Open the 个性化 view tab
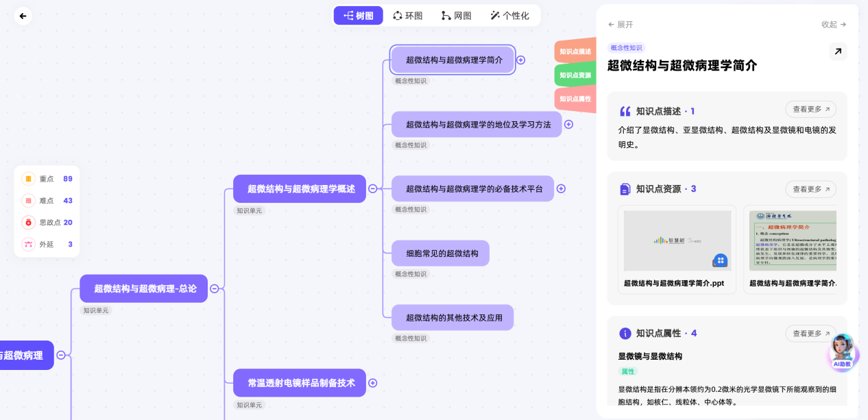This screenshot has height=420, width=868. tap(509, 16)
